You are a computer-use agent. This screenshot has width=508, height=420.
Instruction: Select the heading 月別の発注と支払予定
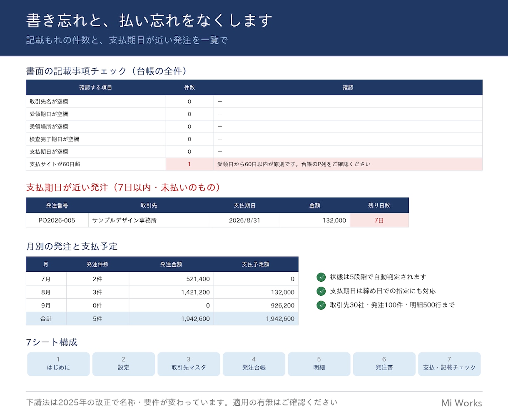point(72,247)
